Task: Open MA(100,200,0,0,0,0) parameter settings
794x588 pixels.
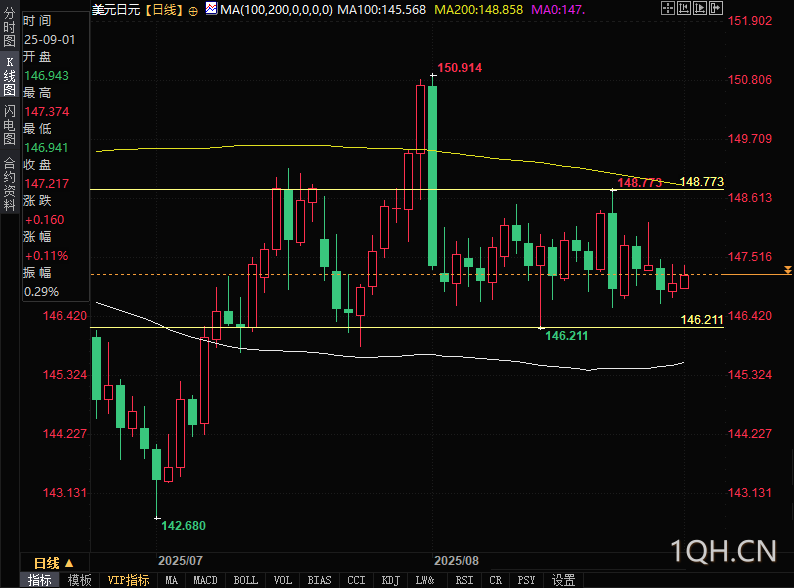Action: pyautogui.click(x=276, y=9)
